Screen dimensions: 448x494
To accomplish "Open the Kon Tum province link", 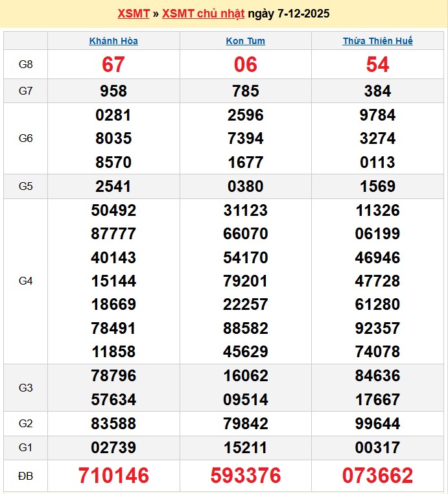I will pyautogui.click(x=245, y=41).
